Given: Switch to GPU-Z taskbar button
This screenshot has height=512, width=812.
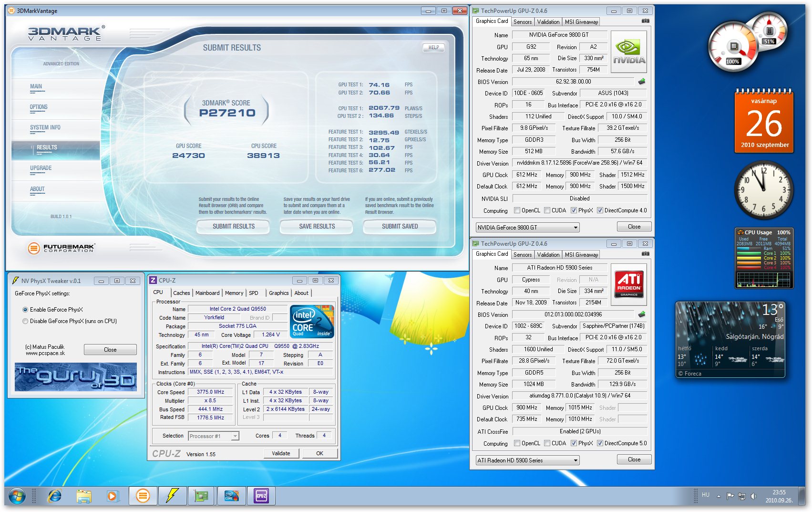Looking at the screenshot, I should point(202,496).
